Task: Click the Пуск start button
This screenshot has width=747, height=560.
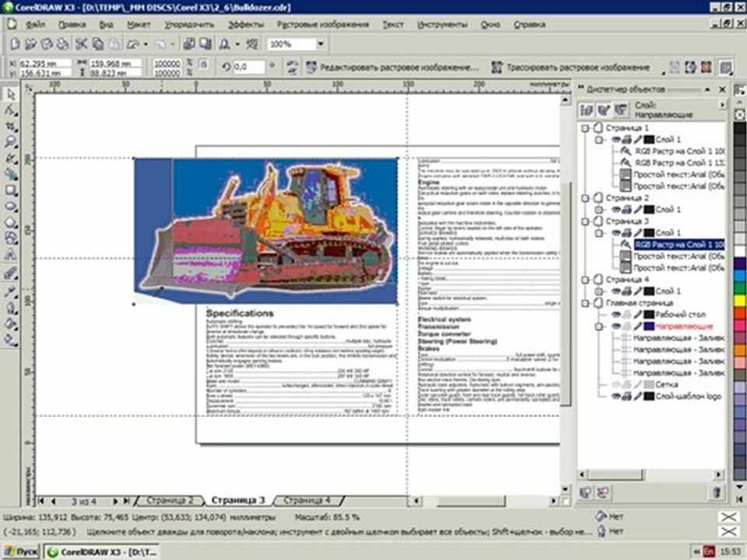Action: (x=21, y=552)
